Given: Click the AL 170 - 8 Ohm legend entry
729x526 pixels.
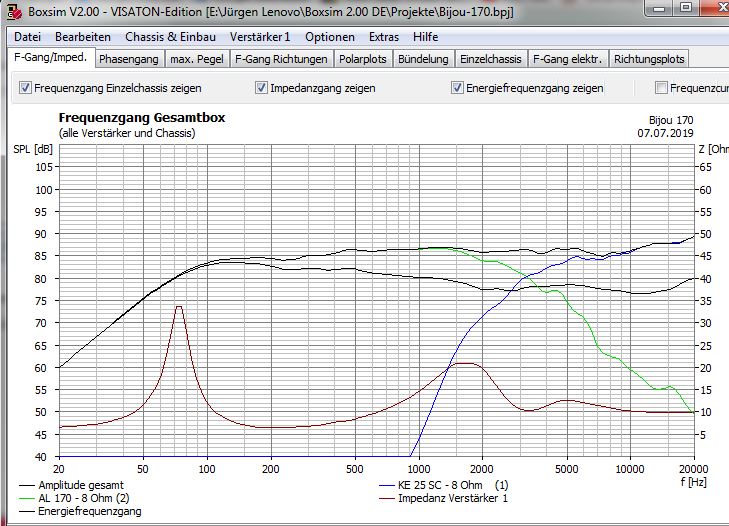Looking at the screenshot, I should [74, 498].
